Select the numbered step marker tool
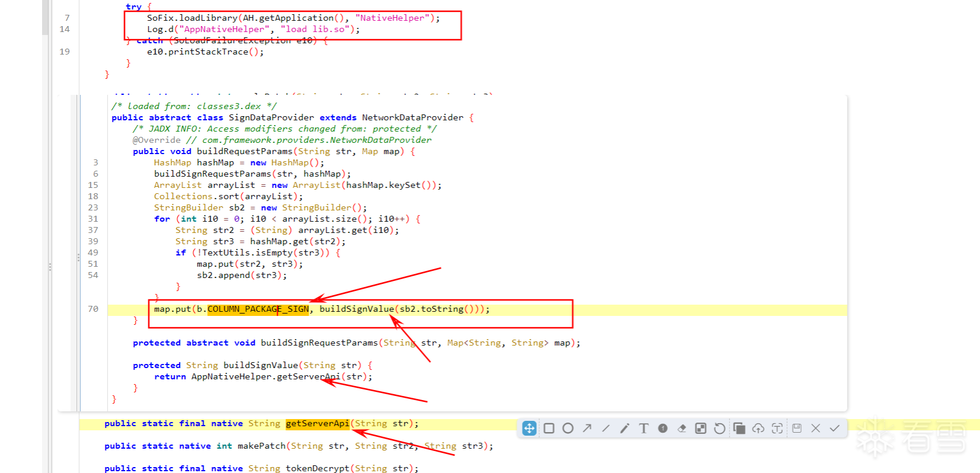This screenshot has width=980, height=473. point(662,428)
